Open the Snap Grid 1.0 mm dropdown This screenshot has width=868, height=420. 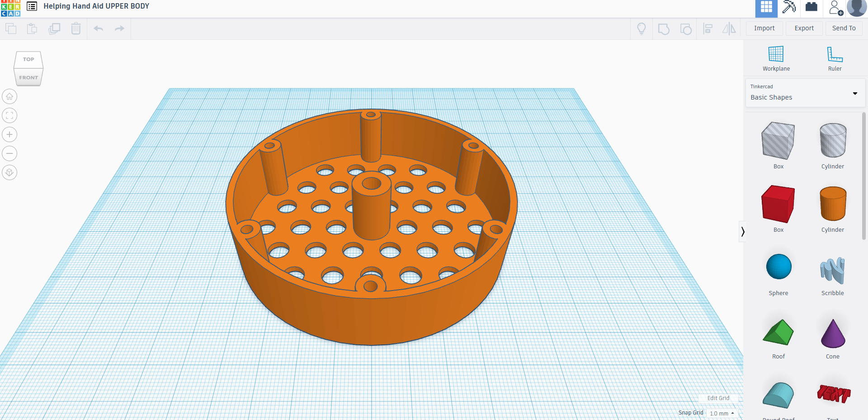coord(722,413)
